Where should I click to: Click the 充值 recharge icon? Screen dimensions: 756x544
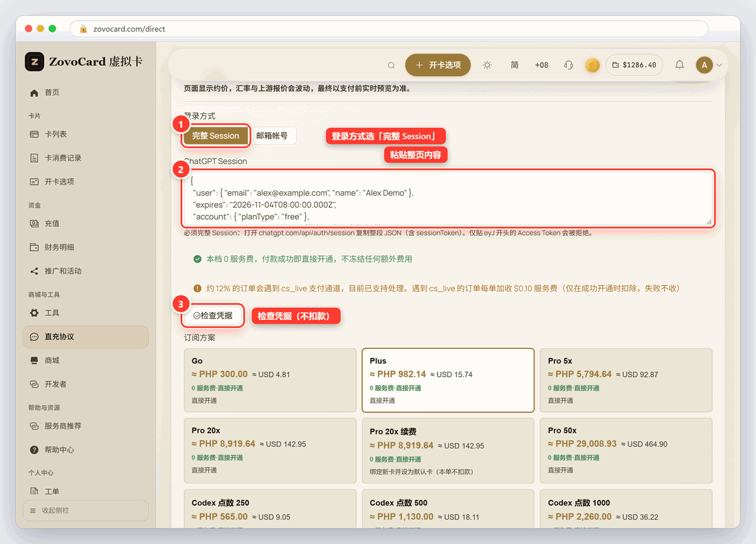coord(34,223)
